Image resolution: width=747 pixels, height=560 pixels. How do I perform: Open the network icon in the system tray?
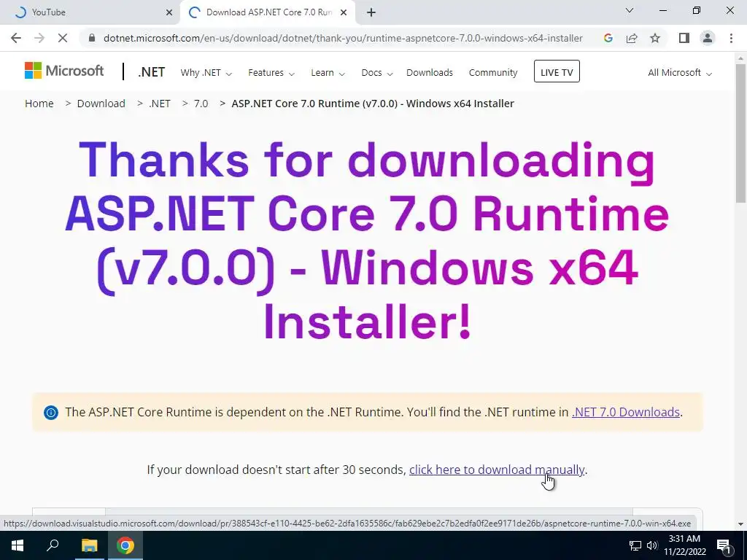pos(635,545)
